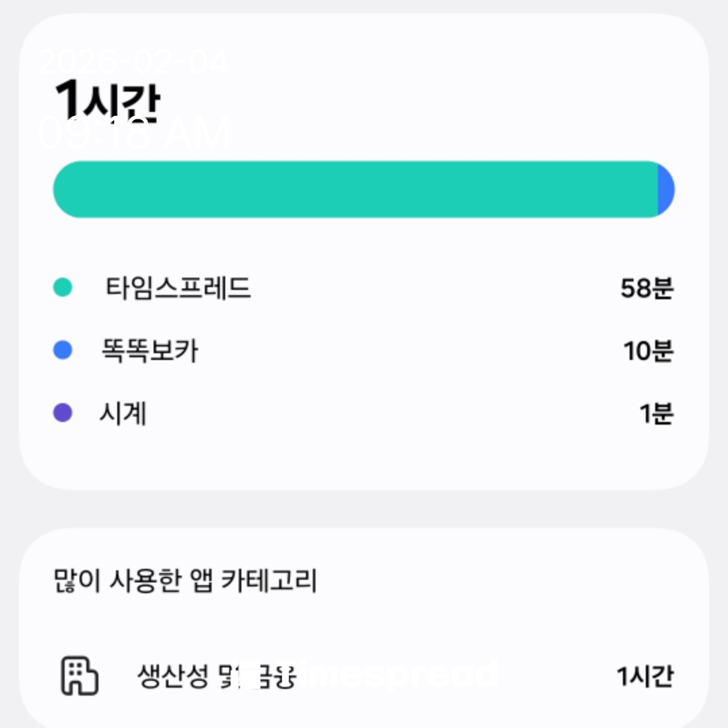Image resolution: width=728 pixels, height=728 pixels.
Task: Tap the blue dot beside 똑똑보카
Action: tap(63, 351)
